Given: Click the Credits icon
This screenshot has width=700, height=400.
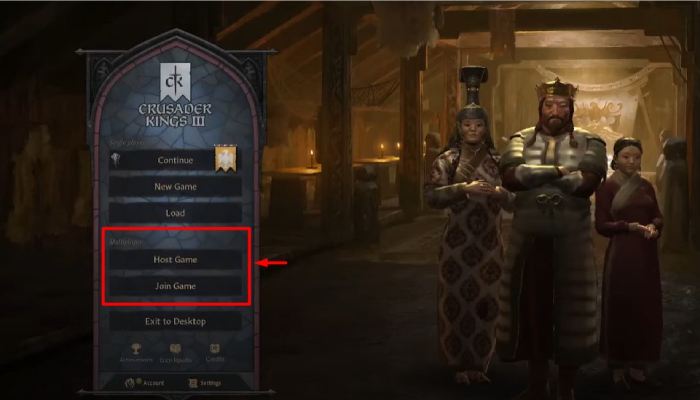Looking at the screenshot, I should click(215, 348).
